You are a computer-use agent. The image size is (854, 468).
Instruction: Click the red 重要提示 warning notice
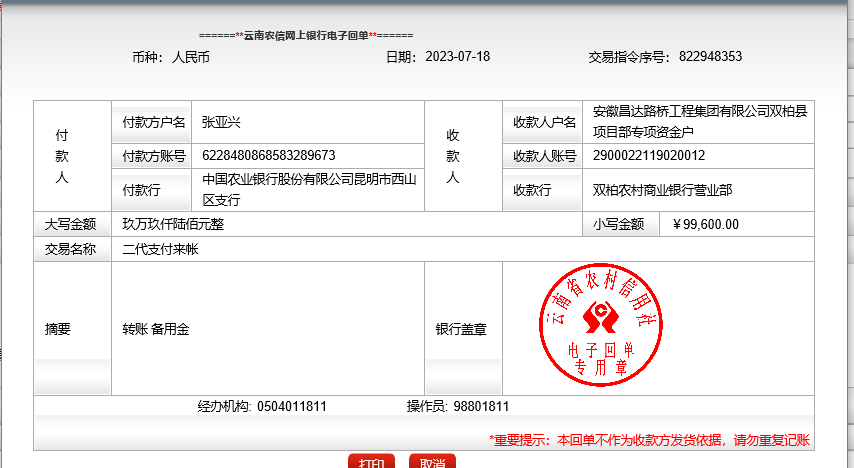tap(648, 439)
